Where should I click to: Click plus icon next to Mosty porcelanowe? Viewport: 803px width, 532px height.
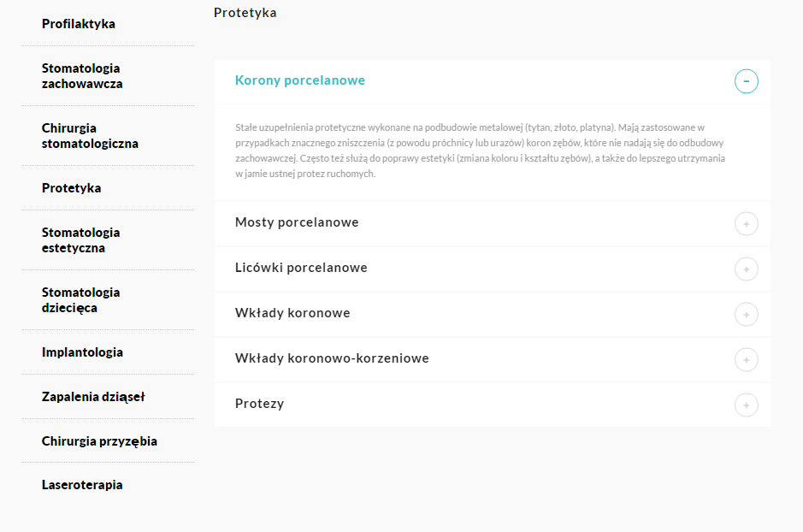pos(746,224)
